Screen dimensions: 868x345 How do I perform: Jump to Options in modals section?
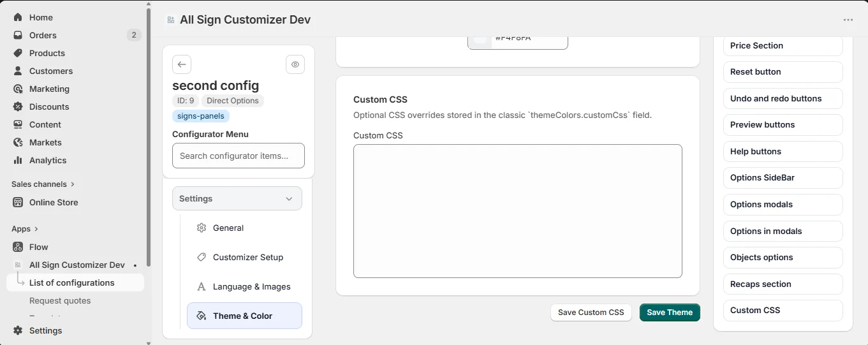[x=783, y=231]
